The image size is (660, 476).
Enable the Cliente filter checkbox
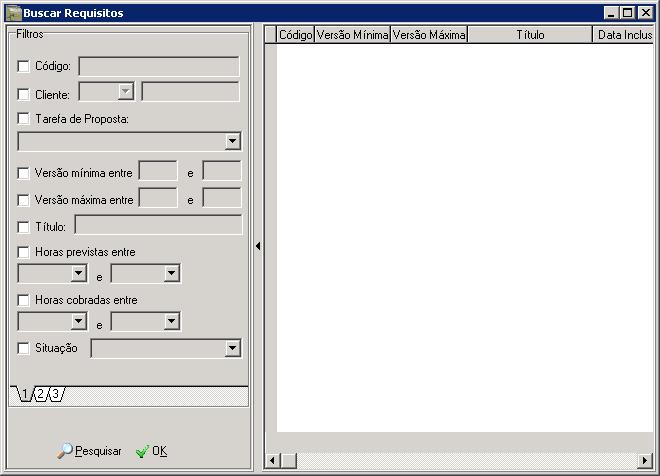pyautogui.click(x=24, y=94)
